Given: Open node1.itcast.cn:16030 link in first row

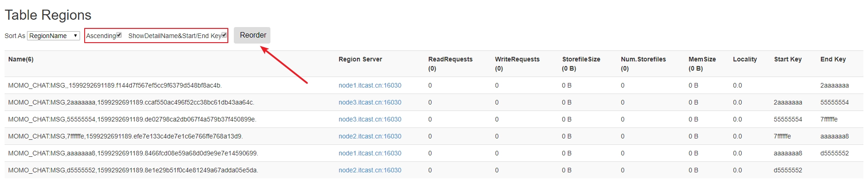Looking at the screenshot, I should pos(370,85).
